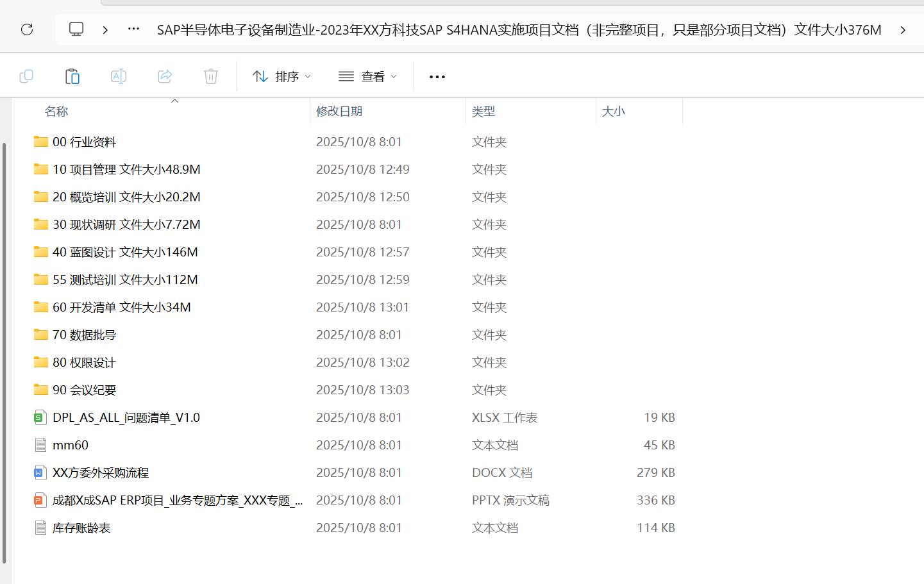Select the 40 蓝图设计 folder

125,253
